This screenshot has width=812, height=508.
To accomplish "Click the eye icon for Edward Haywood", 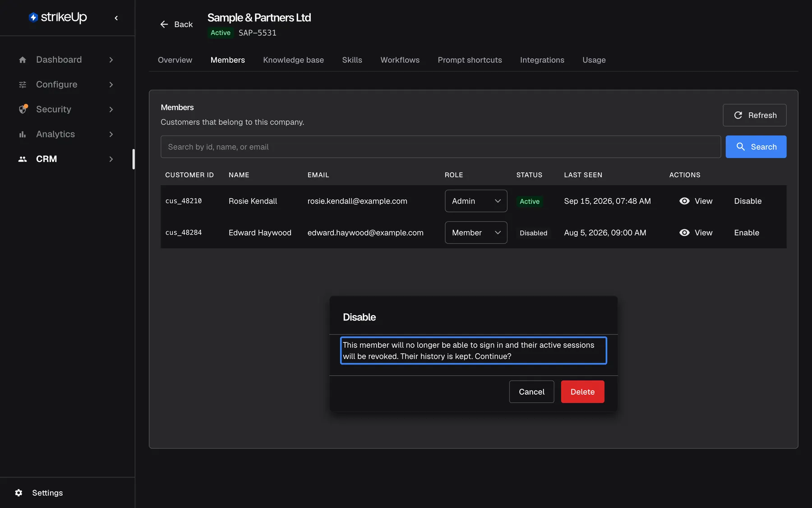I will (x=684, y=233).
